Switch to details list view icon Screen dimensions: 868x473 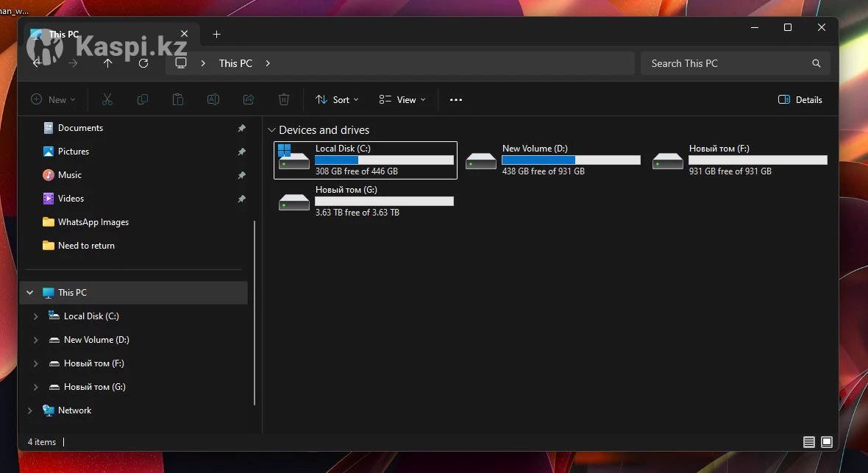click(809, 442)
